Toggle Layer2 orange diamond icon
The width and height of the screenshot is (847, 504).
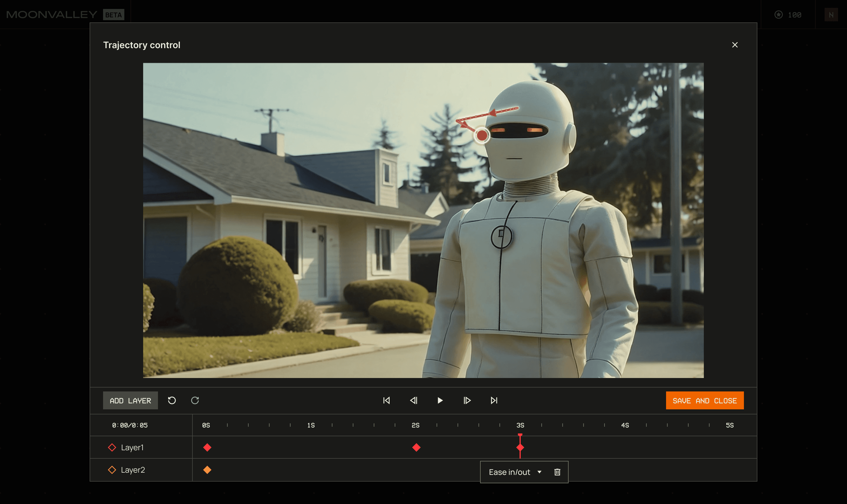[112, 470]
